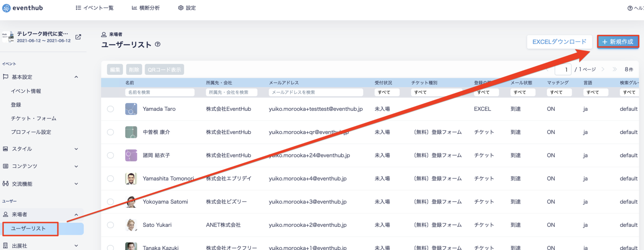The image size is (644, 250).
Task: Click Yamada Taro's avatar icon
Action: (131, 109)
